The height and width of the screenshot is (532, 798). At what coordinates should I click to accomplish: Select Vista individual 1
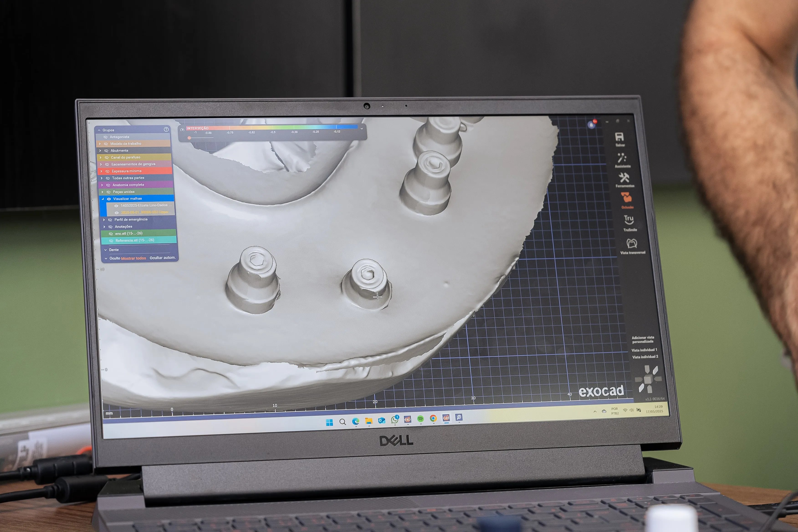pos(644,350)
